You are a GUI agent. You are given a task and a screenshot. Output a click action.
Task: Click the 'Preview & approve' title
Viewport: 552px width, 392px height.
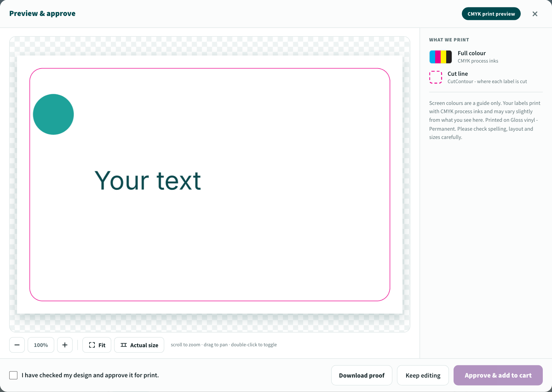pos(42,13)
